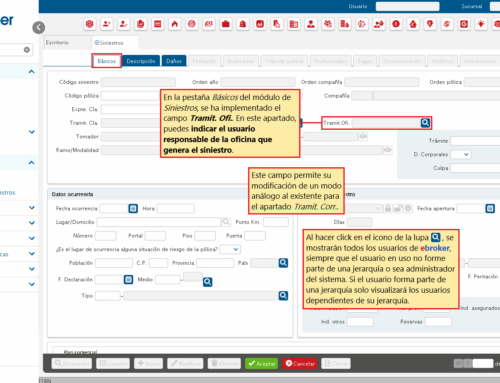Click the magnifier icon beside Tramit. Ofi.

(x=425, y=123)
